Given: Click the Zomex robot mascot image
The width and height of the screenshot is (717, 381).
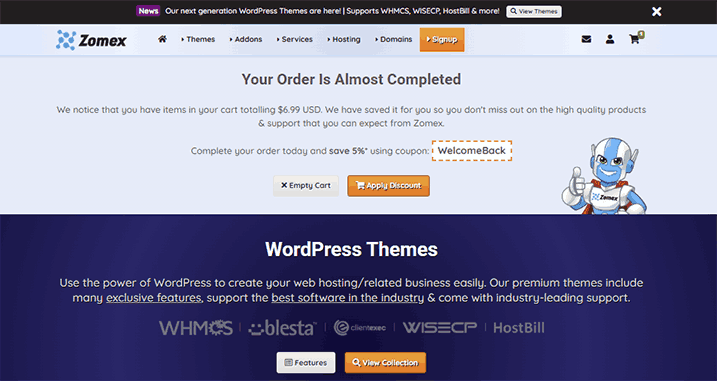Looking at the screenshot, I should 604,176.
